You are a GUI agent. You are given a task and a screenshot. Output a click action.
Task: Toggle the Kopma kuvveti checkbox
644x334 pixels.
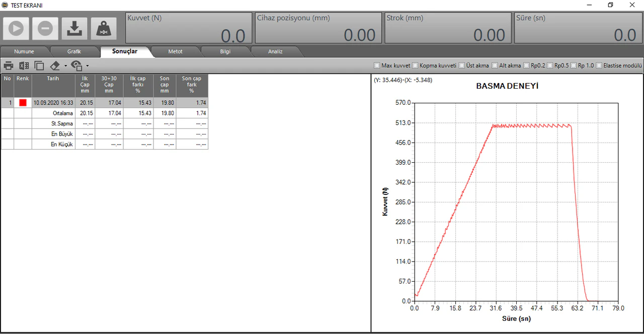coord(415,65)
